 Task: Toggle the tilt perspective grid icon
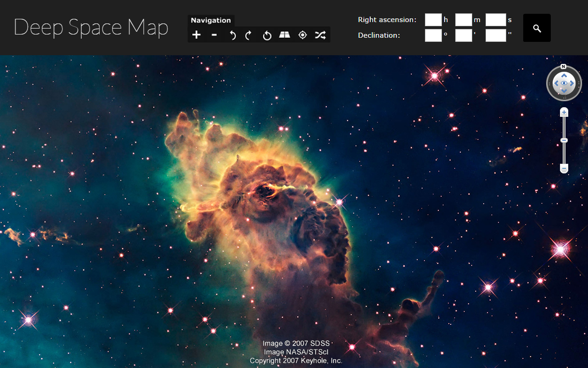285,35
